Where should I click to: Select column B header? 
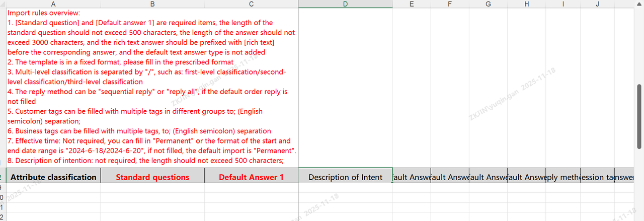[x=152, y=4]
